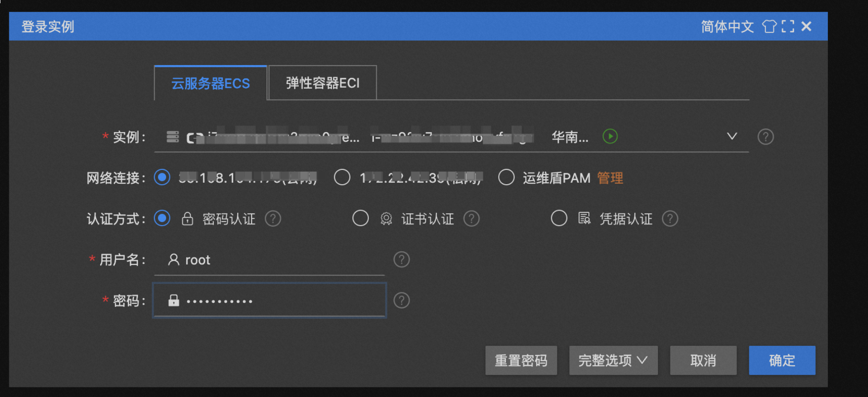Close the 登录实例 dialog
The width and height of the screenshot is (868, 397).
pos(807,26)
